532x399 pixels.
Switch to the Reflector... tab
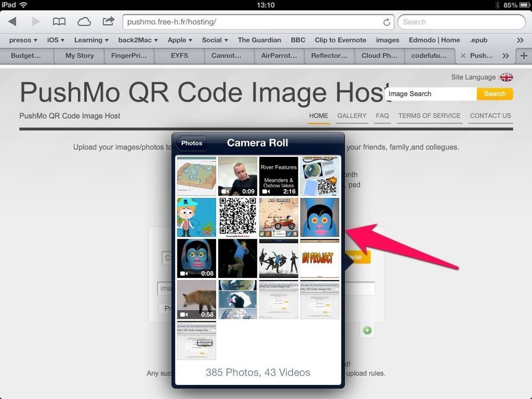[329, 55]
